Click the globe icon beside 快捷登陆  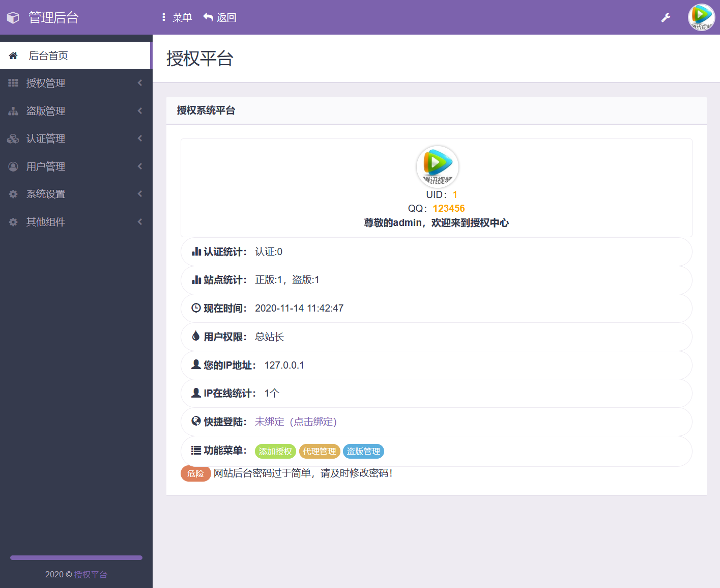coord(196,421)
